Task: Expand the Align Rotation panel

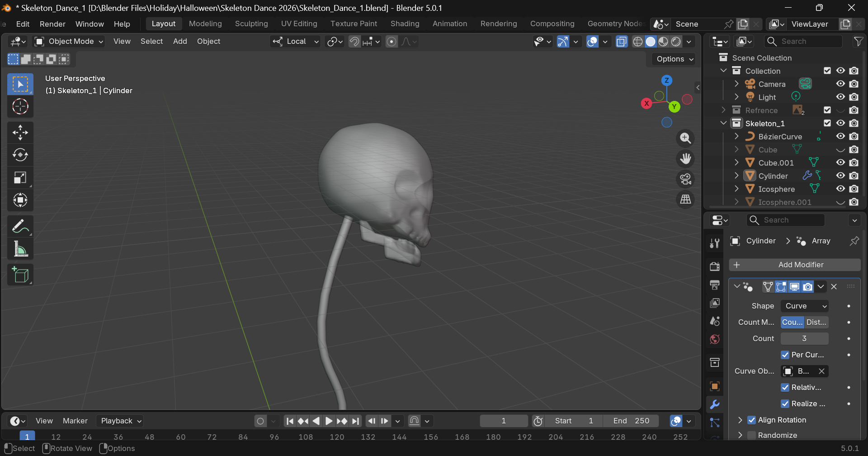Action: [740, 420]
